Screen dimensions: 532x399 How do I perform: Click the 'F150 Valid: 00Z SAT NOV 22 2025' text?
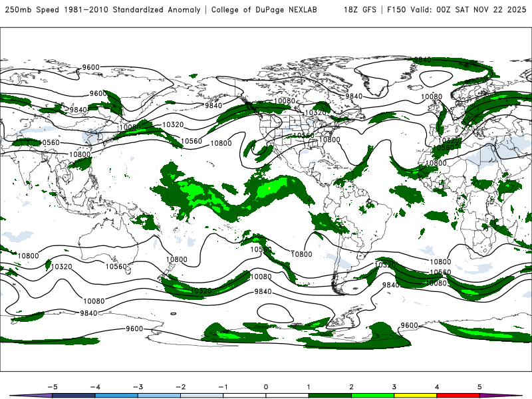click(x=456, y=10)
